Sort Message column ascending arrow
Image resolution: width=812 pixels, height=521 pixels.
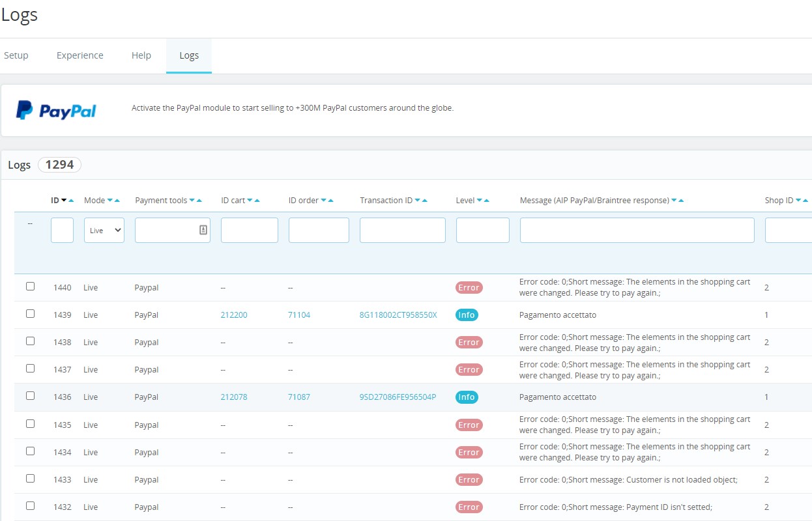(x=681, y=201)
